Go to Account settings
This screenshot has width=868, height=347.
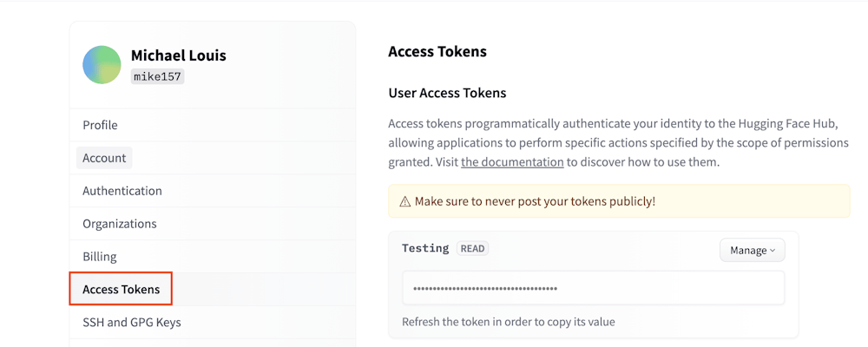[104, 158]
